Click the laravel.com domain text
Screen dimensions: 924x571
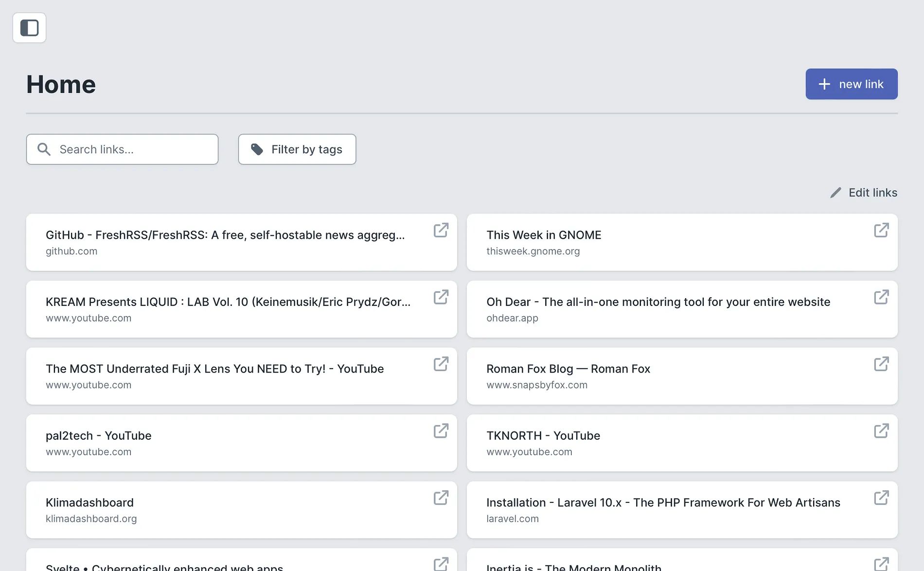[513, 519]
